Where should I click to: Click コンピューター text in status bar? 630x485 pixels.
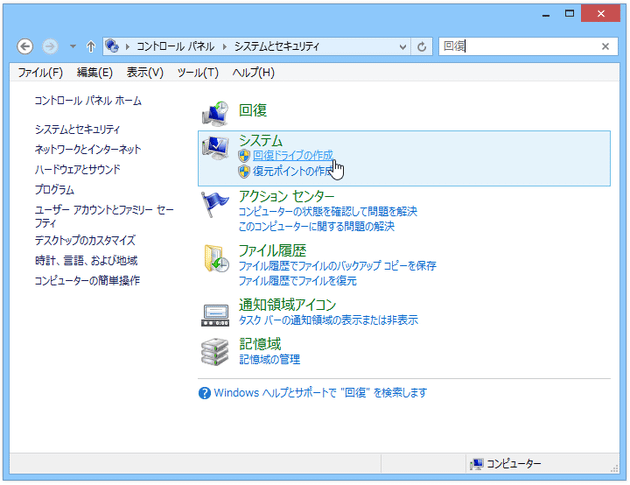(514, 464)
